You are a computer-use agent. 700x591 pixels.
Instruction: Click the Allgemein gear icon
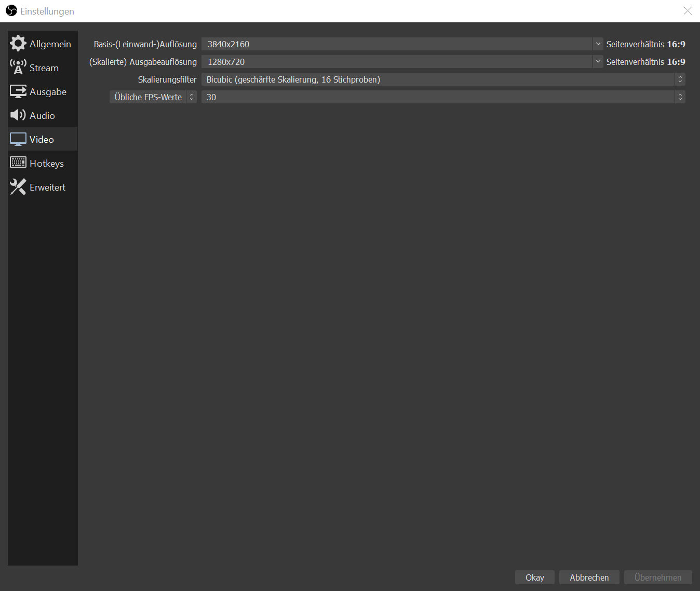pos(18,44)
